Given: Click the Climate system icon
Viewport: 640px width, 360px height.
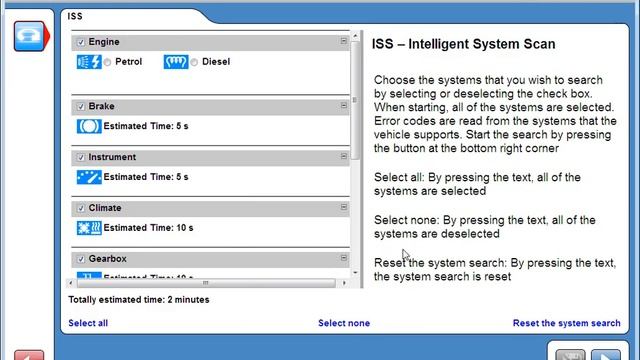Looking at the screenshot, I should [x=89, y=228].
